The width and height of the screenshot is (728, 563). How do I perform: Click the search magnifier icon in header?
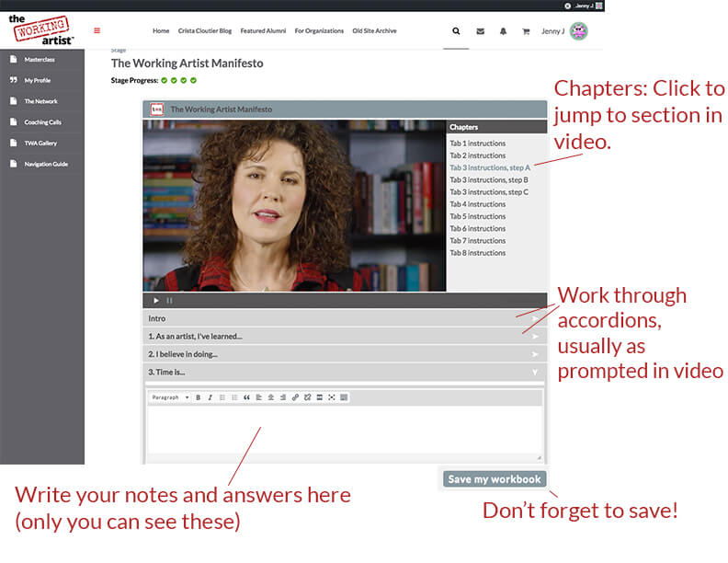point(456,31)
